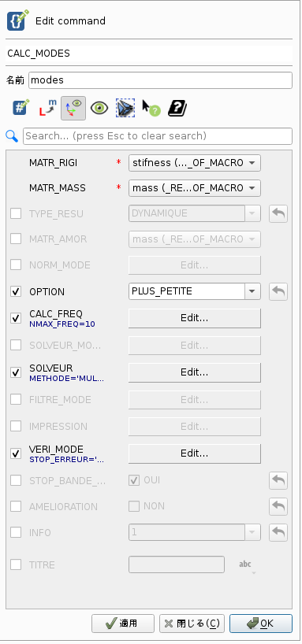Click the 3D mesh selection icon
This screenshot has width=302, height=644.
[x=125, y=108]
